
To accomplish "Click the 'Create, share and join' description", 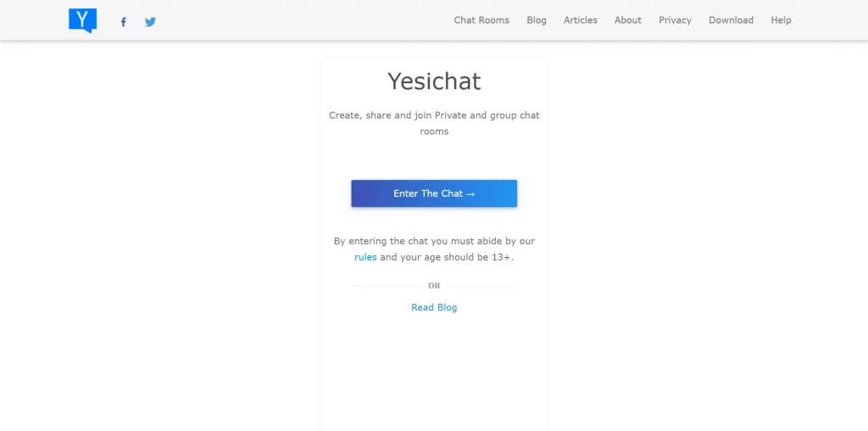I will [434, 123].
